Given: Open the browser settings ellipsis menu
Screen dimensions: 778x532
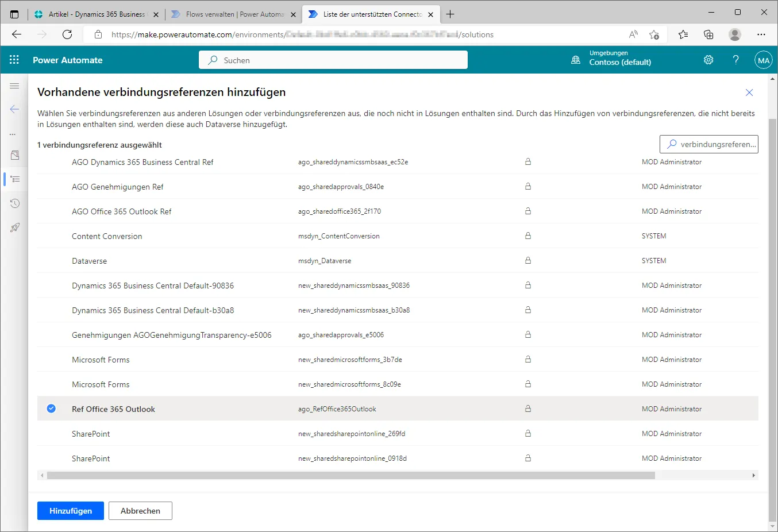Looking at the screenshot, I should (761, 34).
